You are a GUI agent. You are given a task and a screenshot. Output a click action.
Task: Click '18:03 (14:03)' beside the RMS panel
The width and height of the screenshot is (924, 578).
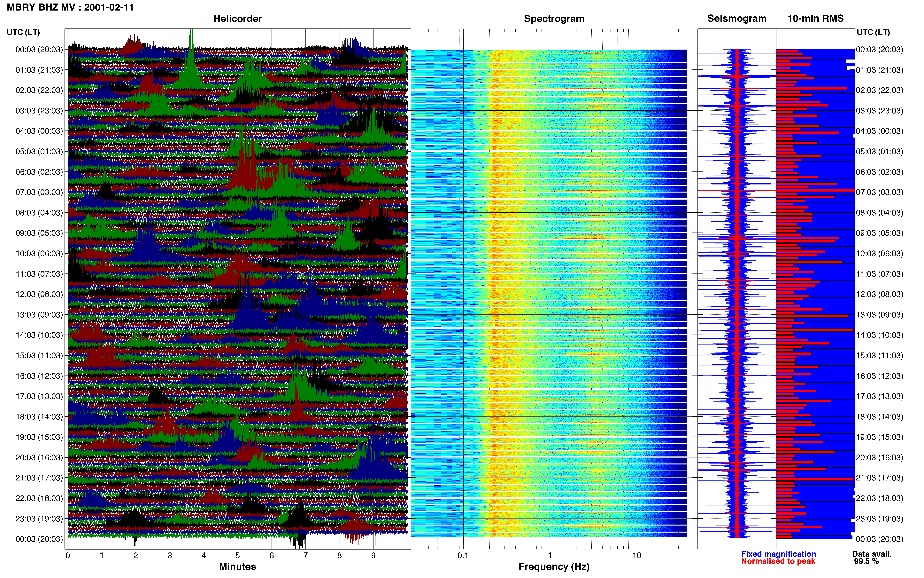pyautogui.click(x=879, y=417)
